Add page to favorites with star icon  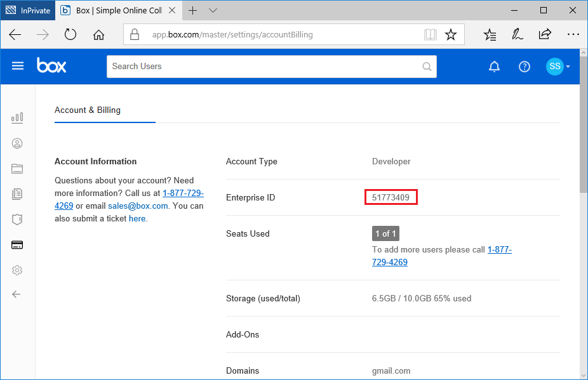(x=451, y=35)
